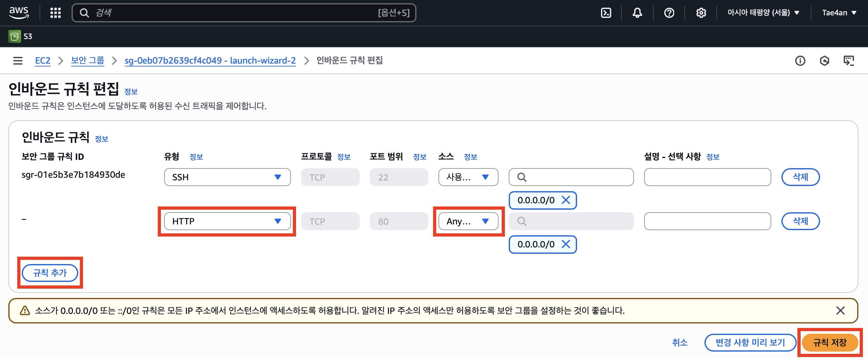Open the notifications bell
The image size is (868, 358).
point(637,13)
